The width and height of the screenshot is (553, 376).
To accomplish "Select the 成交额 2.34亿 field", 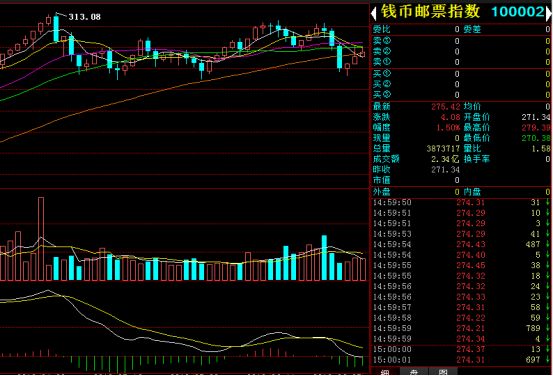I will coord(417,159).
